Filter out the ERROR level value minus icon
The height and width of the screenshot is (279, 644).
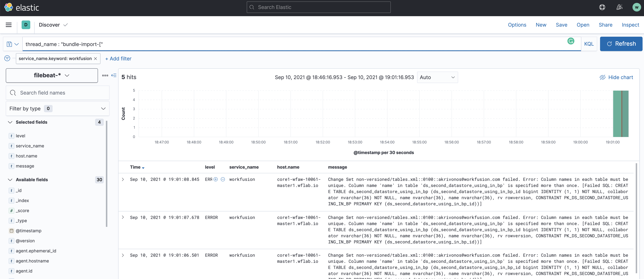tap(223, 179)
